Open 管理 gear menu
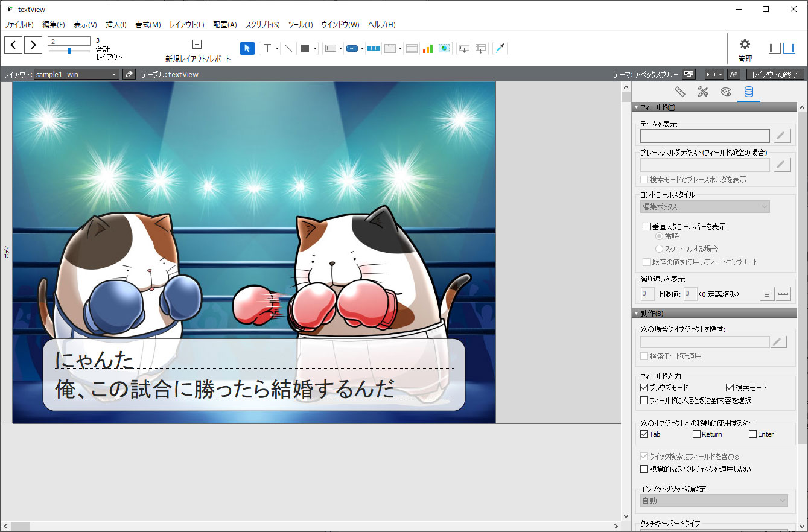The image size is (808, 532). 745,49
